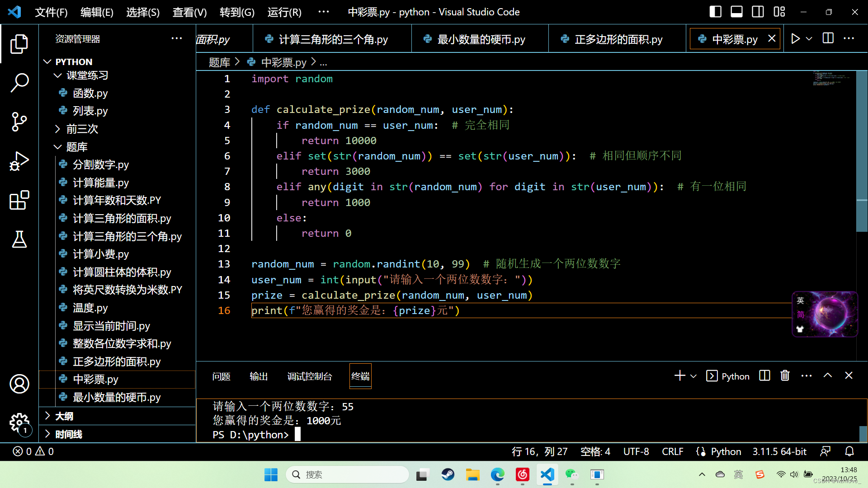Open the 编辑(E) menu
868x488 pixels.
97,12
